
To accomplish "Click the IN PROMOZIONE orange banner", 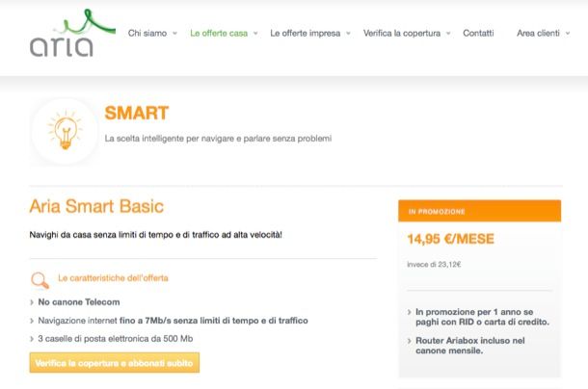I will pos(479,211).
